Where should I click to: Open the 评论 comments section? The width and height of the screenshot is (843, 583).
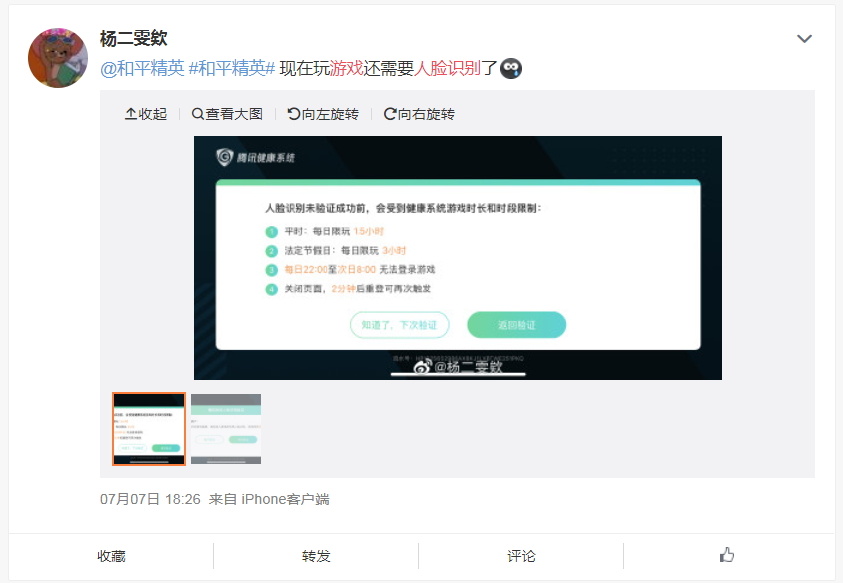coord(521,556)
